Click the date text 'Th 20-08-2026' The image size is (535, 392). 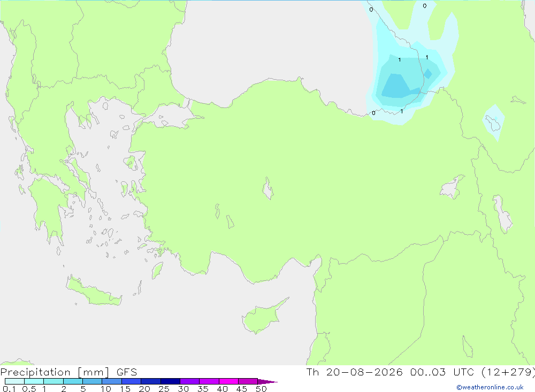point(355,372)
